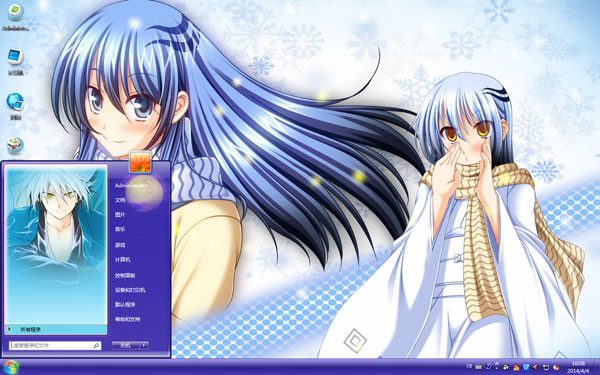Click the small input-bar options tray icon
This screenshot has height=375, width=600.
click(497, 365)
